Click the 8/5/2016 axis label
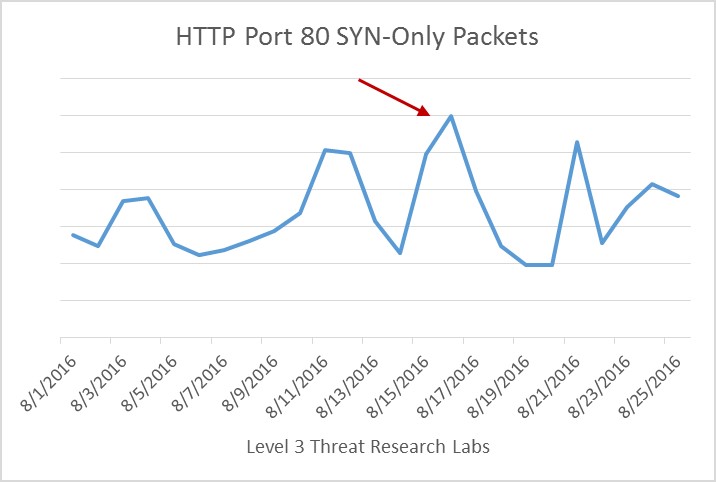 [x=149, y=383]
